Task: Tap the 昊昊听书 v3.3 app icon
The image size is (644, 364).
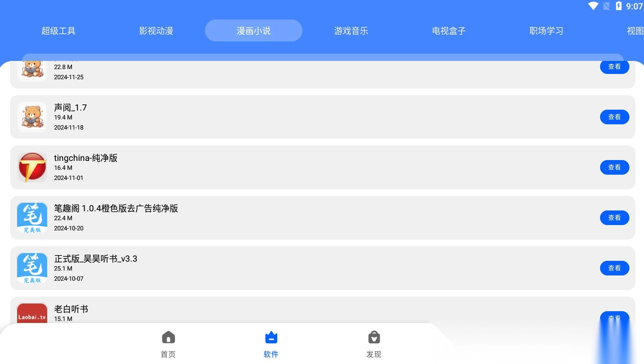Action: pos(32,268)
